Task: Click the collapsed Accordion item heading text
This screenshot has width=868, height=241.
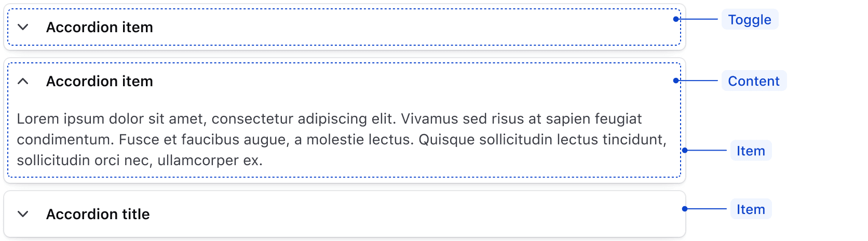Action: (x=99, y=27)
